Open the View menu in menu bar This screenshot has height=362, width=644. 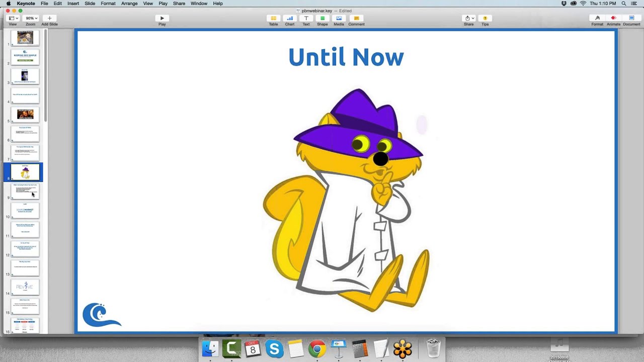pos(148,4)
